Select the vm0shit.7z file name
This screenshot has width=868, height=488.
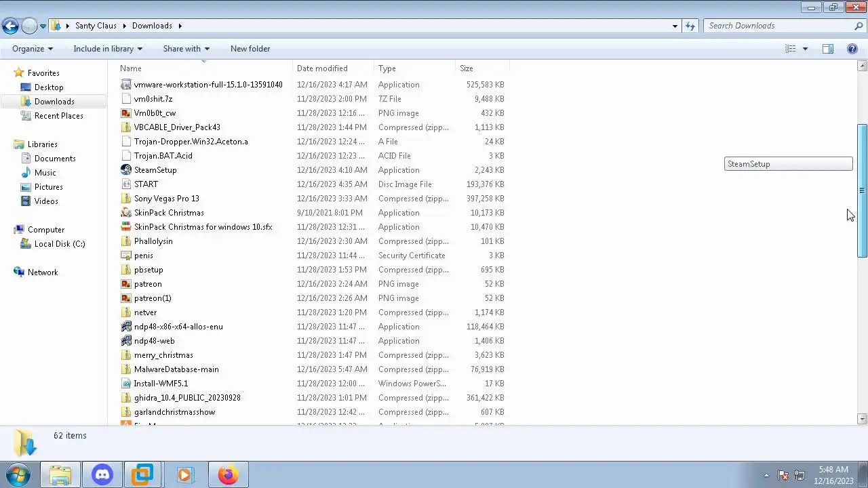pyautogui.click(x=153, y=99)
